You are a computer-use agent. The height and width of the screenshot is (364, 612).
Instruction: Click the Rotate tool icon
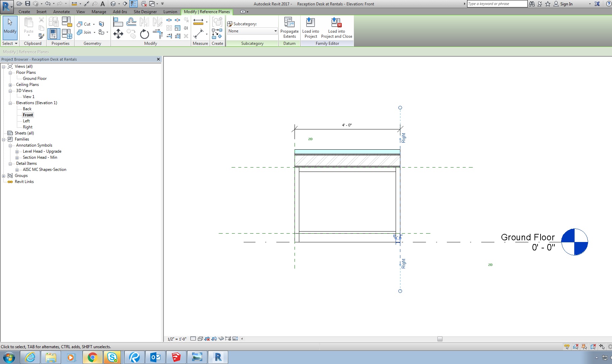(x=144, y=34)
